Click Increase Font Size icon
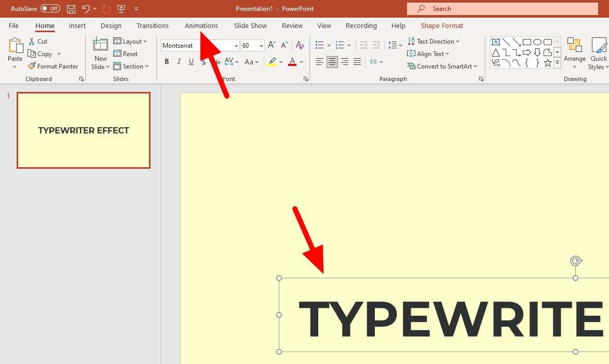 (x=272, y=45)
